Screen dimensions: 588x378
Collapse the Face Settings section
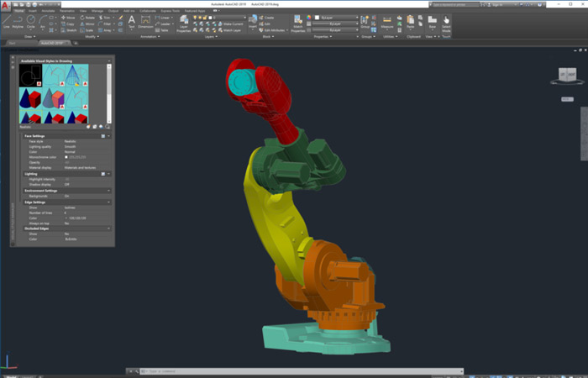coord(108,135)
